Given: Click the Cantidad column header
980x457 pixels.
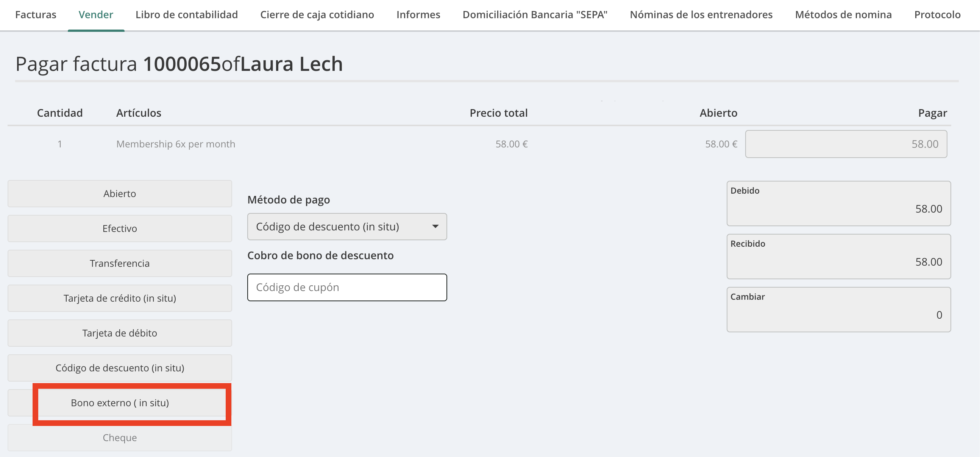Looking at the screenshot, I should point(60,113).
